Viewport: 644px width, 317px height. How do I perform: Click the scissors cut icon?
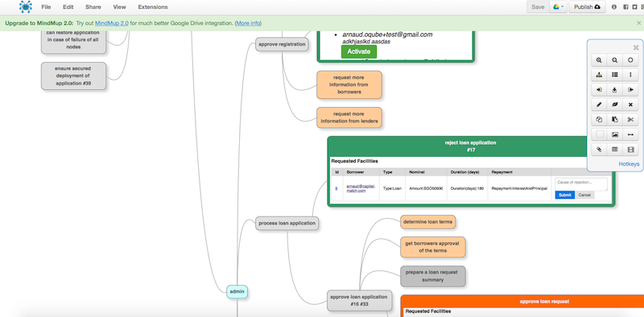630,120
